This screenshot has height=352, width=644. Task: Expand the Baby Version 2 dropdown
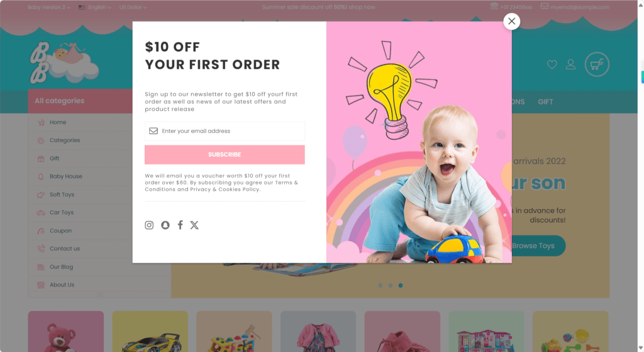point(49,7)
